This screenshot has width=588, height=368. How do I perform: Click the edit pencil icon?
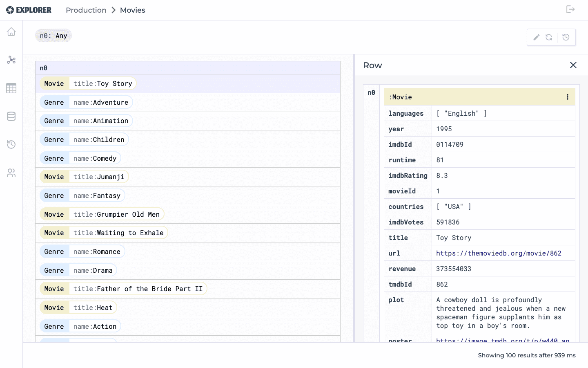[x=537, y=37]
